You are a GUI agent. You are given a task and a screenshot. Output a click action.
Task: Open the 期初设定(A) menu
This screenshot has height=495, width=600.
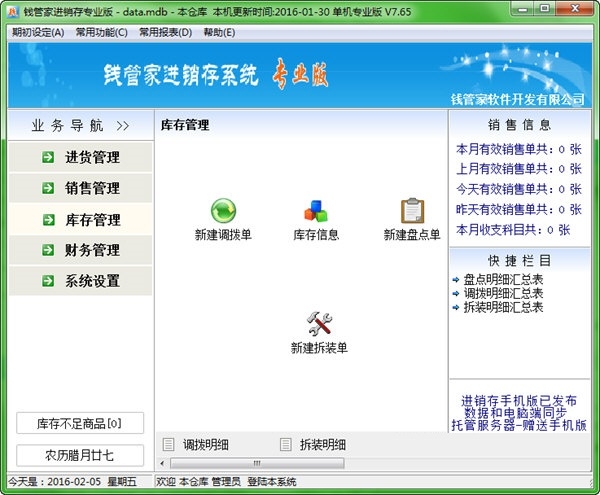[38, 33]
